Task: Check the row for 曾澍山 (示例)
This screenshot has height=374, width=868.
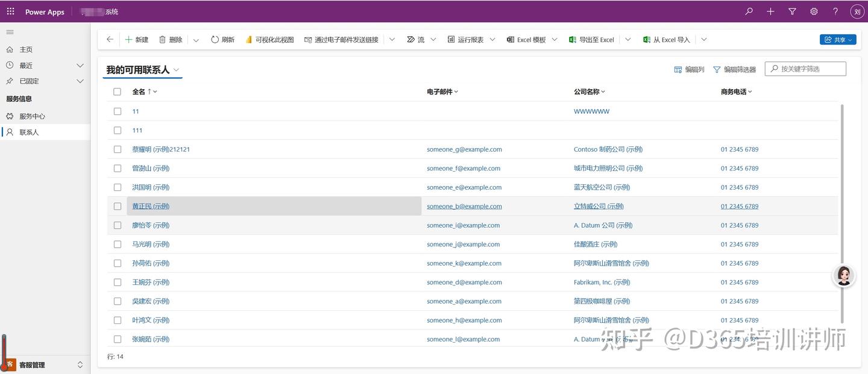Action: 117,168
